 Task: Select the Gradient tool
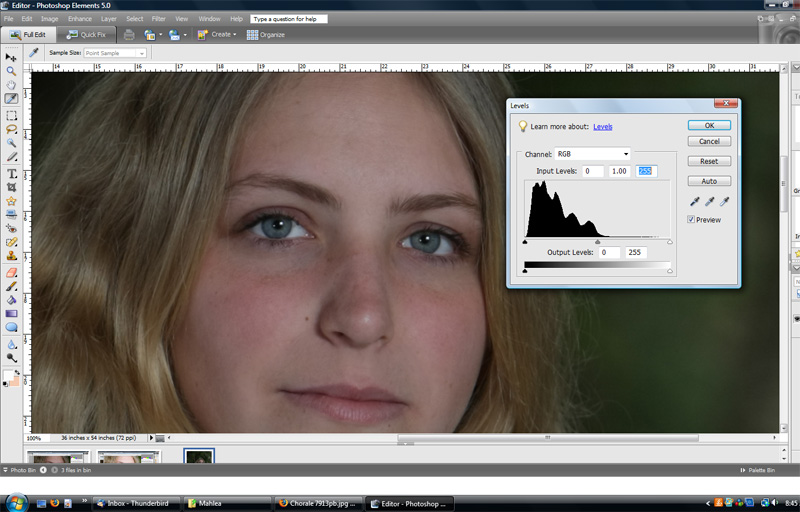pyautogui.click(x=11, y=314)
